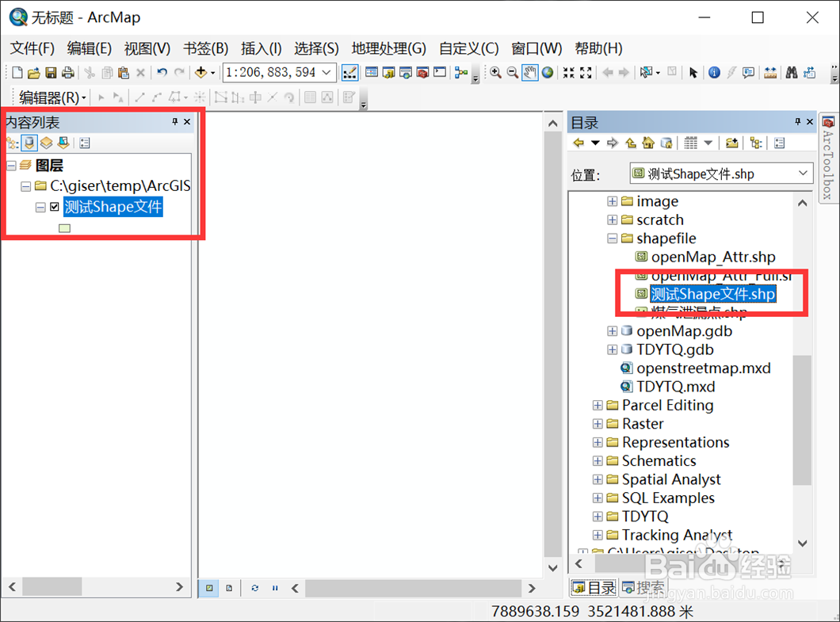This screenshot has width=840, height=622.
Task: Expand the image folder
Action: click(x=613, y=201)
